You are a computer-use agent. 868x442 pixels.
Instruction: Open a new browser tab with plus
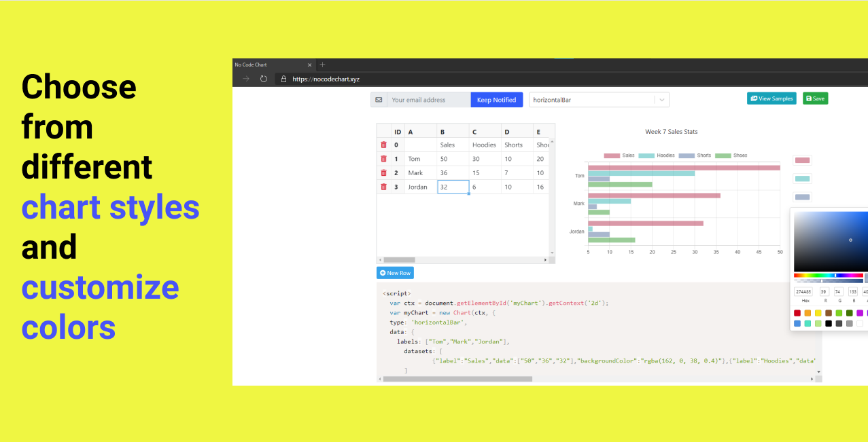tap(322, 65)
